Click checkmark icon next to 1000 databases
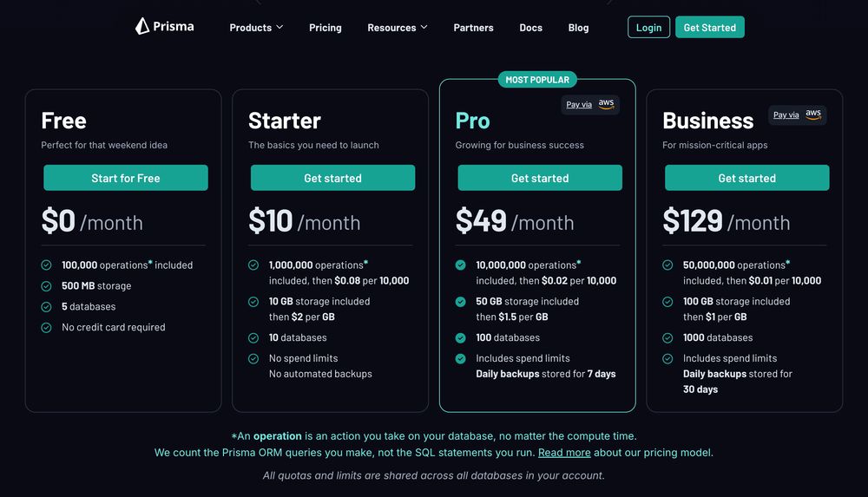Image resolution: width=868 pixels, height=497 pixels. [x=667, y=338]
